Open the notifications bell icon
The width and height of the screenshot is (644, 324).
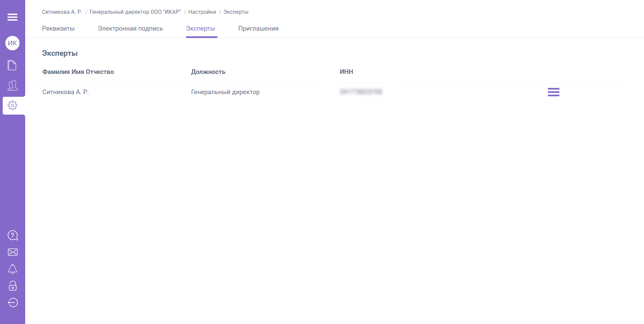[x=12, y=269]
